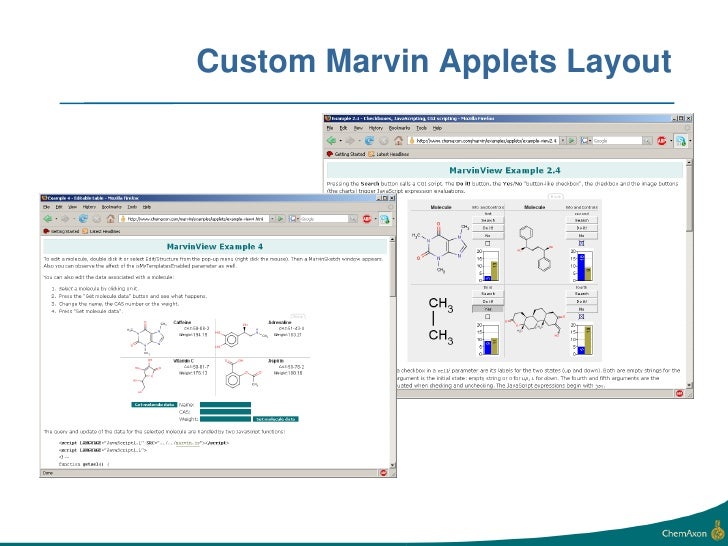Open Edit menu in Example 2.4 window

point(343,128)
